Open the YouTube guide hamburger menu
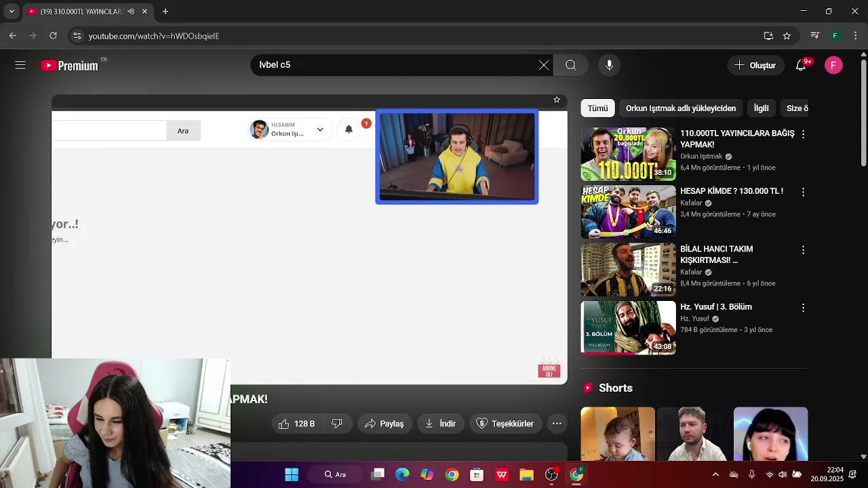 pos(20,65)
